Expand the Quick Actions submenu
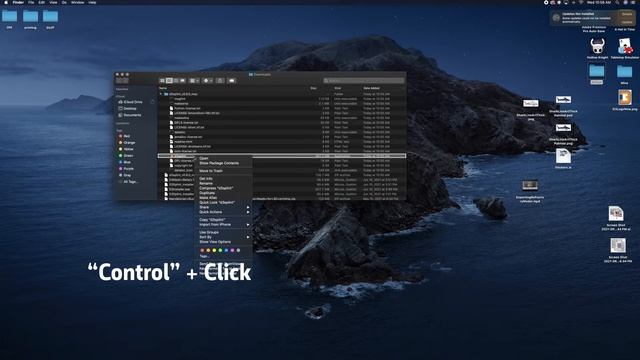Viewport: 640px width, 360px height. pos(224,212)
